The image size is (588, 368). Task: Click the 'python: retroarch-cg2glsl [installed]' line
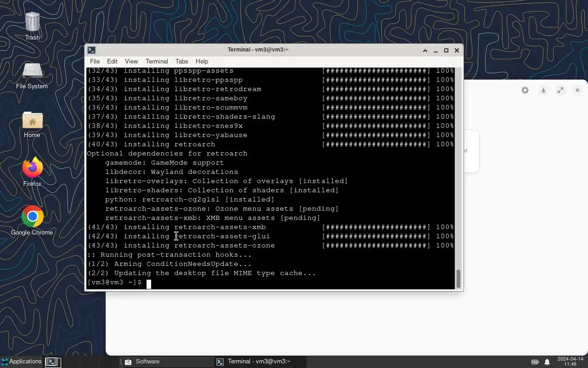tap(190, 200)
